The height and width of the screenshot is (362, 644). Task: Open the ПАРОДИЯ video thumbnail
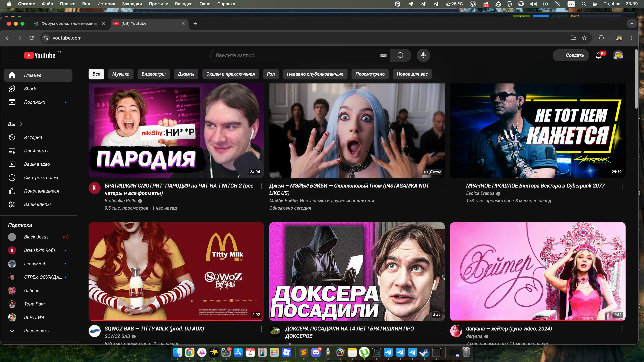coord(176,131)
